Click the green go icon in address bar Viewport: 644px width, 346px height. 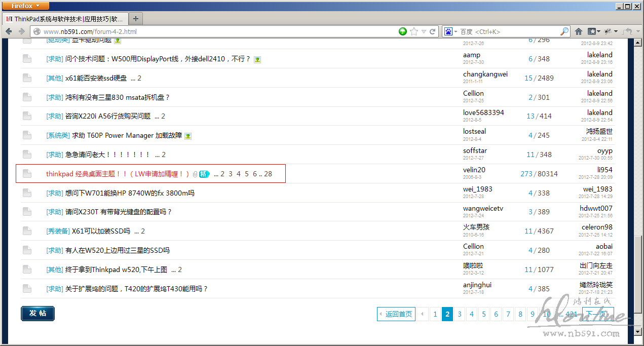click(403, 31)
